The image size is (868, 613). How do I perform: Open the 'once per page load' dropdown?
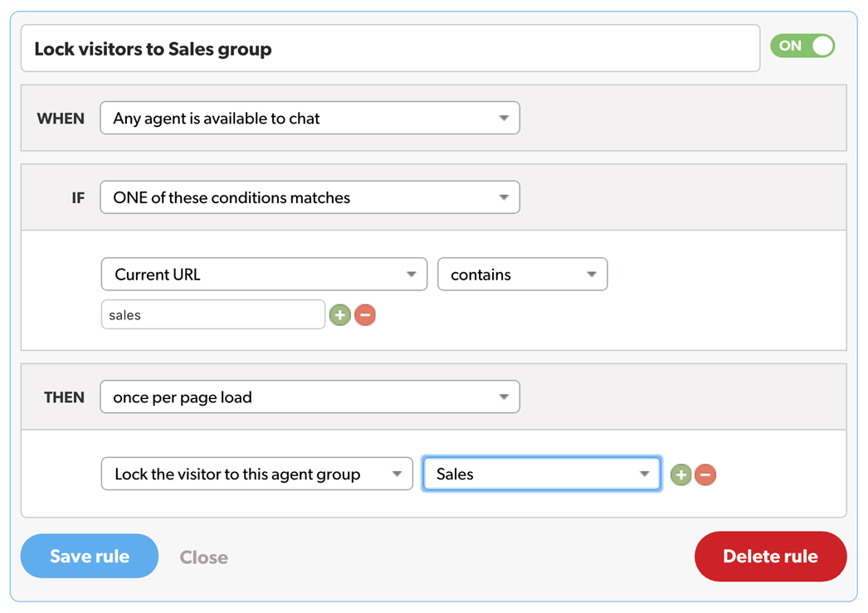coord(310,397)
